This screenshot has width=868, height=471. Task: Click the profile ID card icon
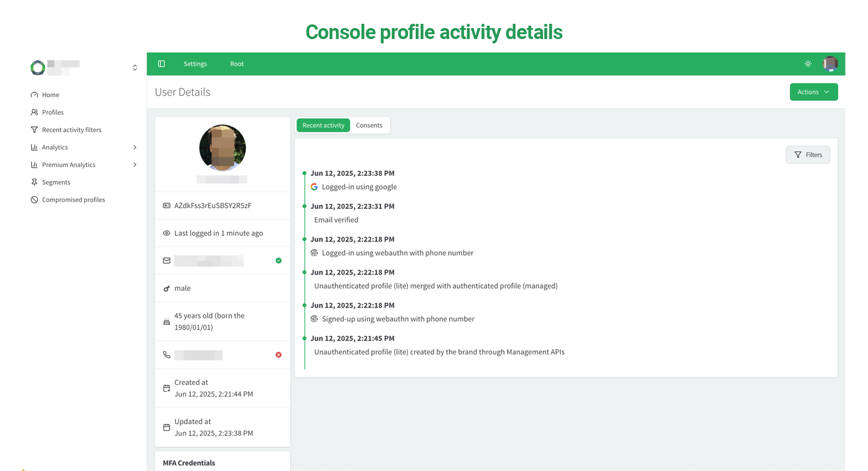click(x=166, y=206)
